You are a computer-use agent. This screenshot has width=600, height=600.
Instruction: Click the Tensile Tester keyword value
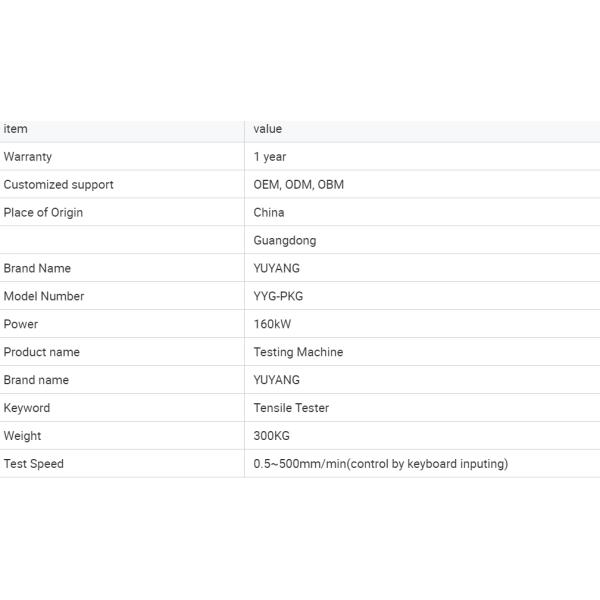click(x=291, y=408)
